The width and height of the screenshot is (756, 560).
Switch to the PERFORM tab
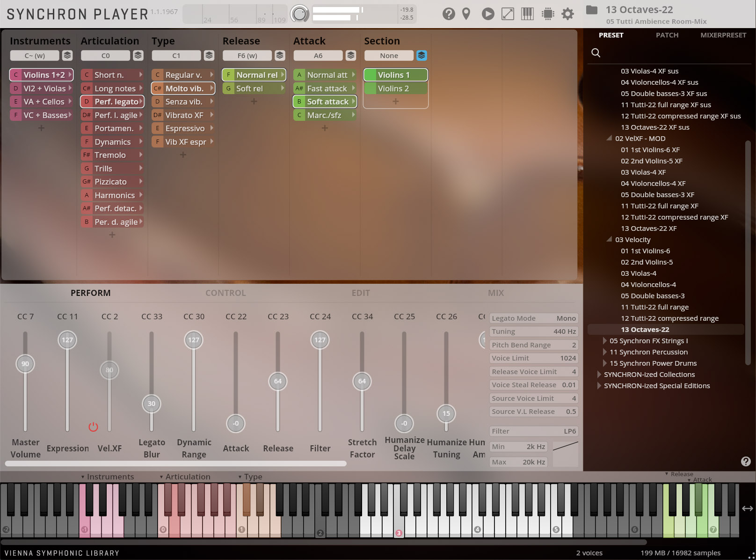[x=90, y=293]
